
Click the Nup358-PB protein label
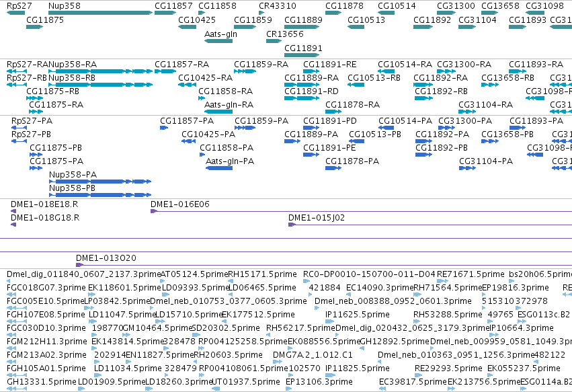(72, 188)
